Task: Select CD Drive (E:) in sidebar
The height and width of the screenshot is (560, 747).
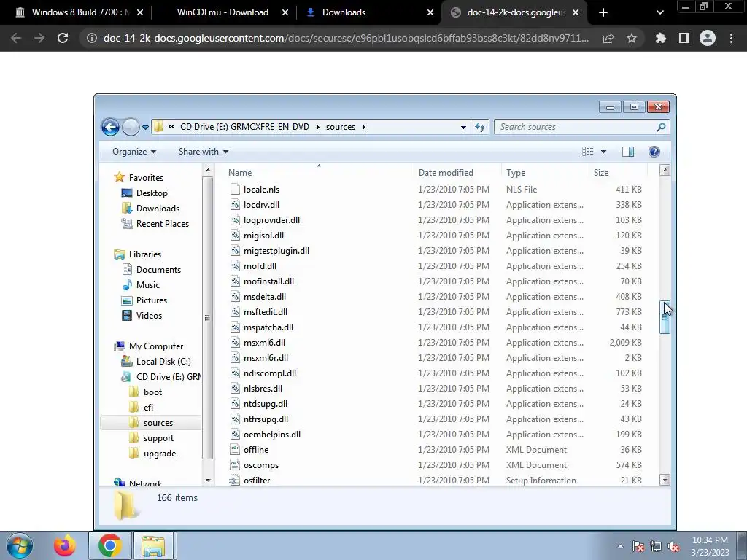Action: (x=161, y=377)
